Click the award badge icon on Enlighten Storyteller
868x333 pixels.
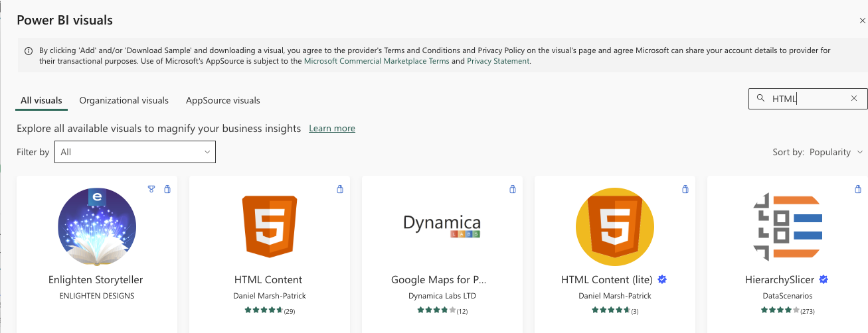151,190
